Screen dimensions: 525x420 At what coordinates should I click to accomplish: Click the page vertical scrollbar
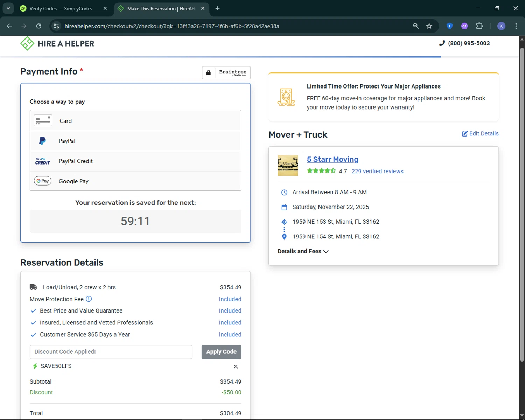click(522, 205)
